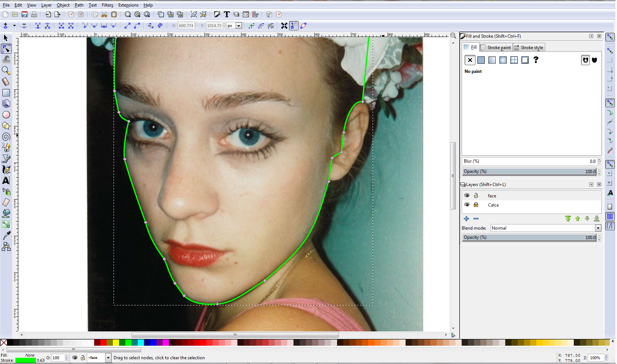Screen dimensions: 617x364
Task: Iconify the Layers panel
Action: click(x=591, y=185)
